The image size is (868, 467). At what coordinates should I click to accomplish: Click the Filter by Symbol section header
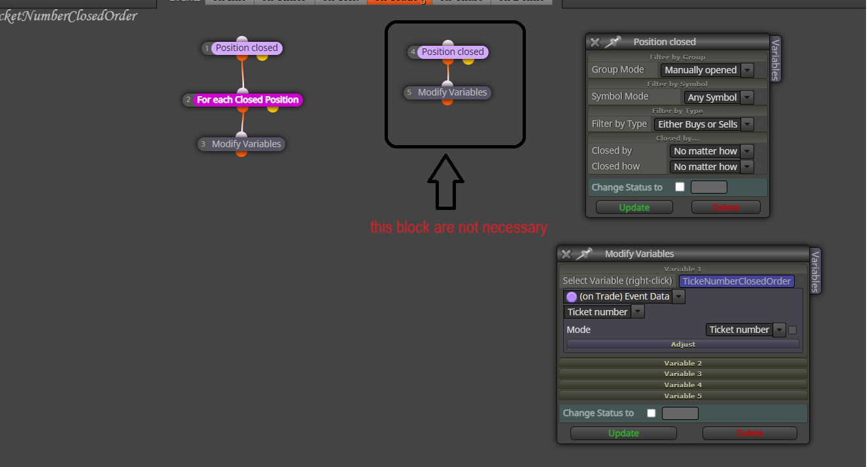coord(678,84)
